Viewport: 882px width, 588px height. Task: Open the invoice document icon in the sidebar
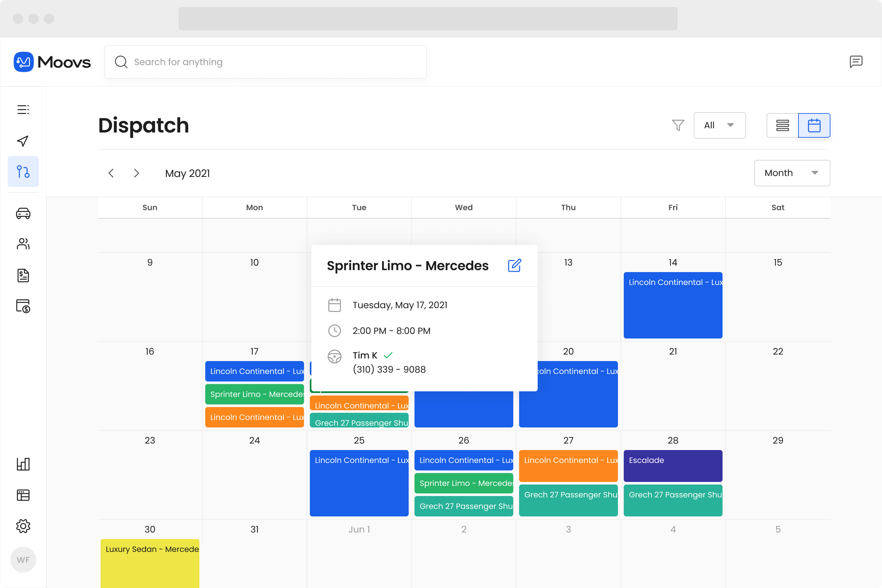tap(23, 275)
